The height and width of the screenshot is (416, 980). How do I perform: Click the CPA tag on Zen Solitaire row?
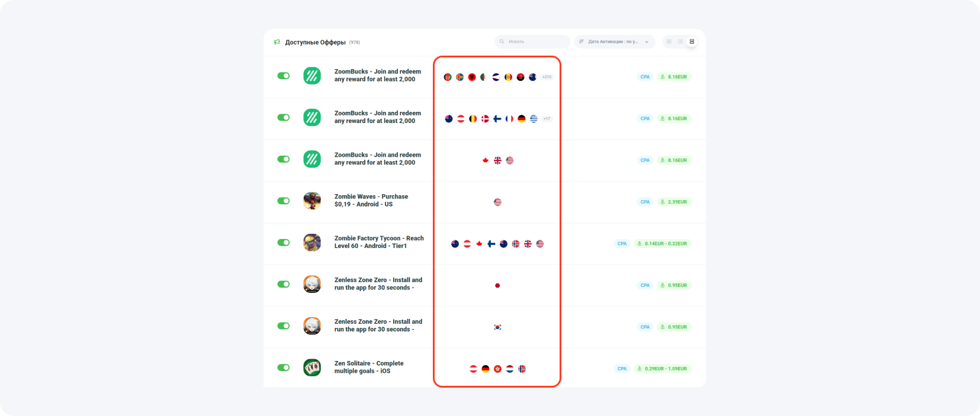coord(622,369)
